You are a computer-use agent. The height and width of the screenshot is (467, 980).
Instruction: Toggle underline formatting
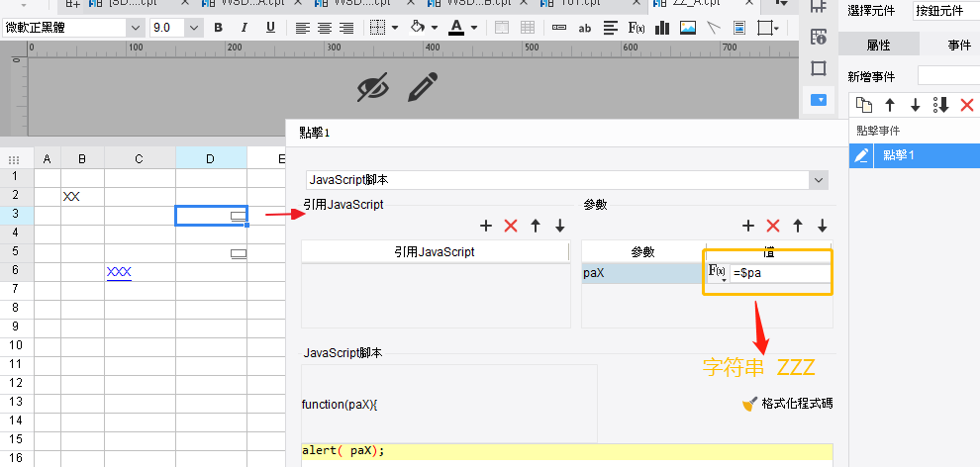tap(270, 28)
